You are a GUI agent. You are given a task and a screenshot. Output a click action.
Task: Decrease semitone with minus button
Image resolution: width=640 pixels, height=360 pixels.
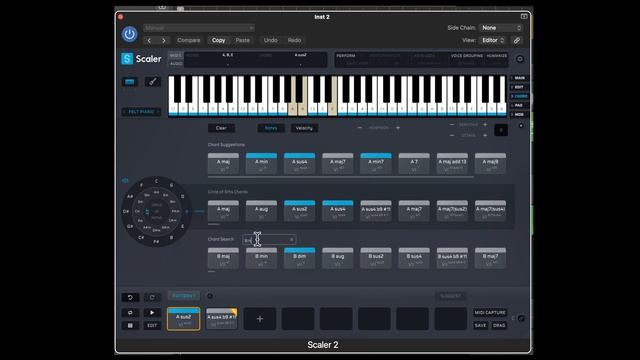452,124
